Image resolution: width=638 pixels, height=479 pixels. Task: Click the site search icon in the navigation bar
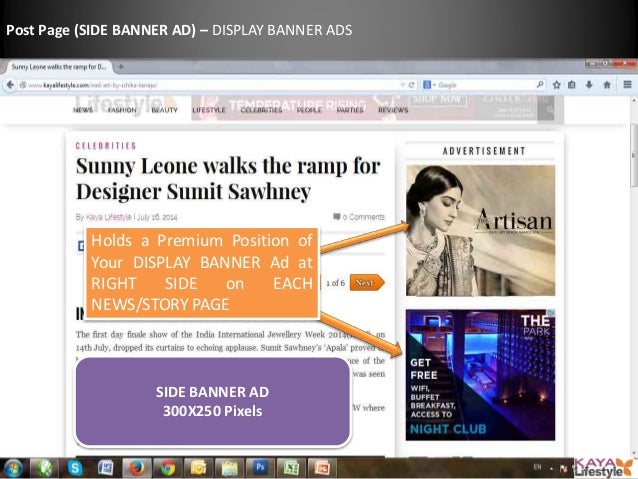(550, 109)
